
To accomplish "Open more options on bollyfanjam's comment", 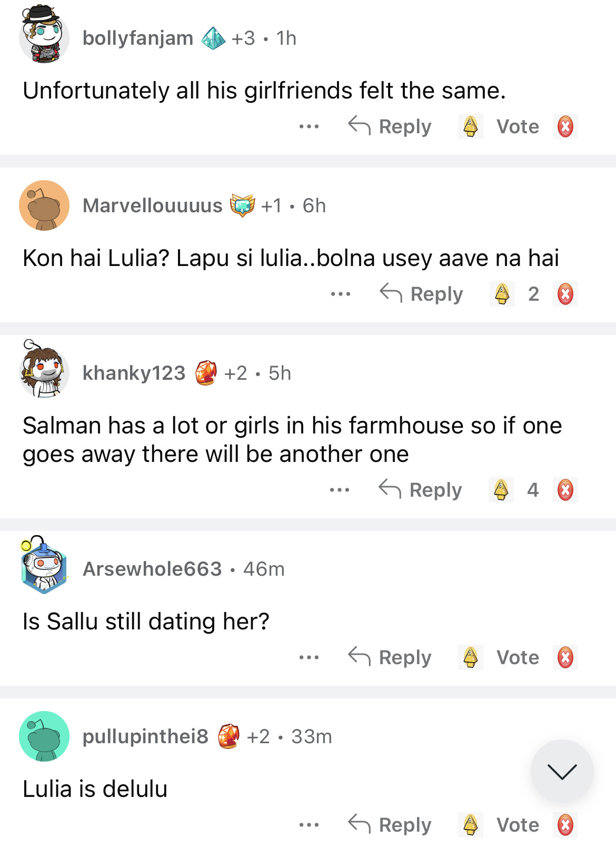I will click(x=309, y=126).
